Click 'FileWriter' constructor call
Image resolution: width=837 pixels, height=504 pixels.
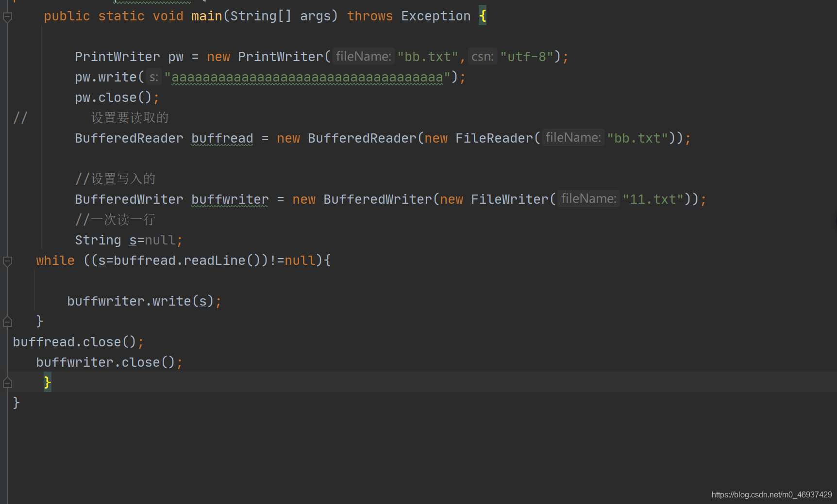click(x=510, y=199)
